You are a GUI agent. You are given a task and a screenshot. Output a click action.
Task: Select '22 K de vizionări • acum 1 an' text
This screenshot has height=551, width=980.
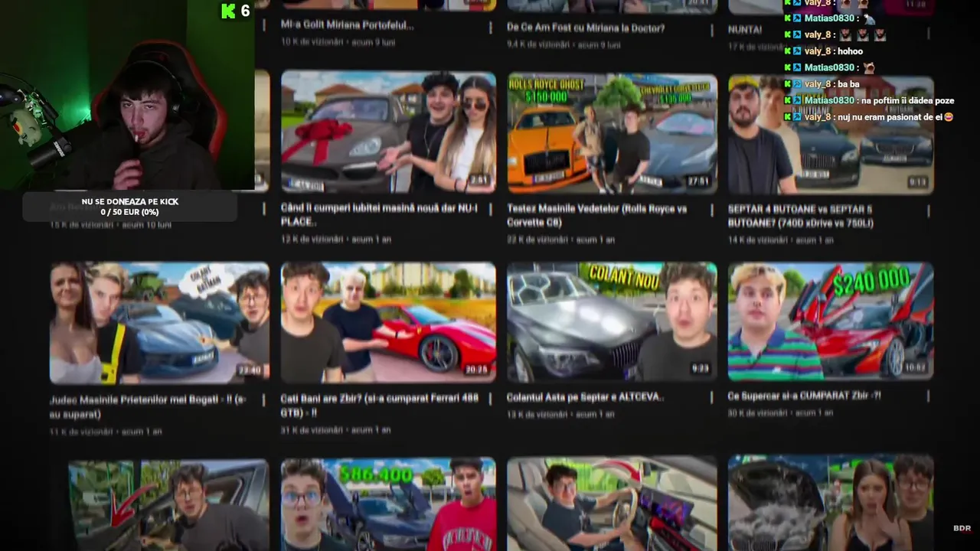561,240
